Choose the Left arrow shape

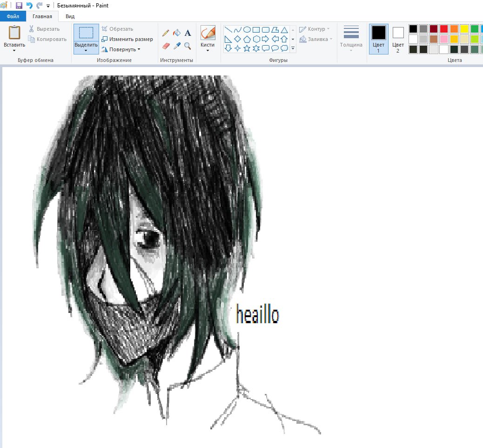point(275,39)
